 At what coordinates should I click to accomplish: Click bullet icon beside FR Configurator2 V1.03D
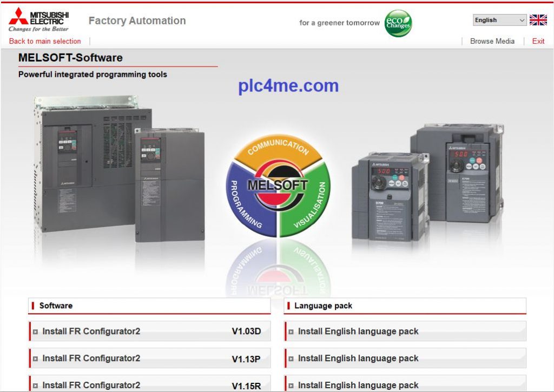point(36,332)
